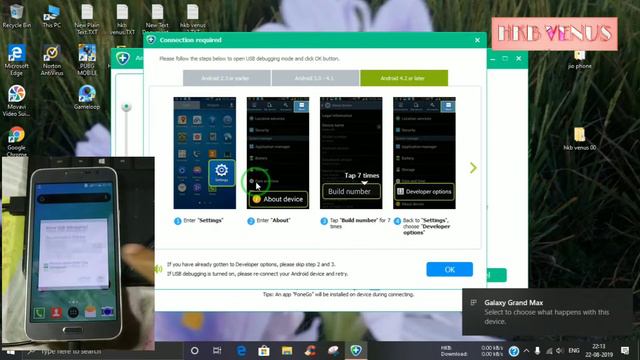The image size is (640, 360).
Task: Open the Action Center notifications icon
Action: (x=625, y=351)
